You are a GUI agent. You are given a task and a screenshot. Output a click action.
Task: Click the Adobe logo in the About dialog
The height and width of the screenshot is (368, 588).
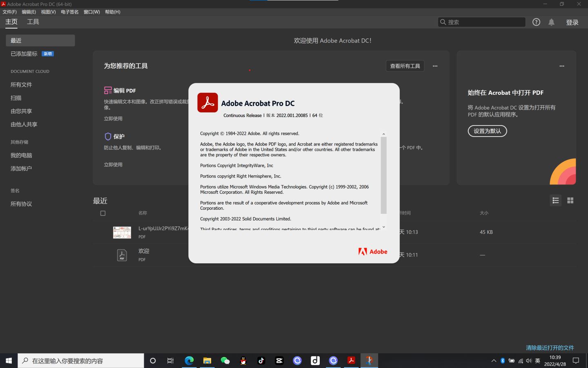(372, 251)
